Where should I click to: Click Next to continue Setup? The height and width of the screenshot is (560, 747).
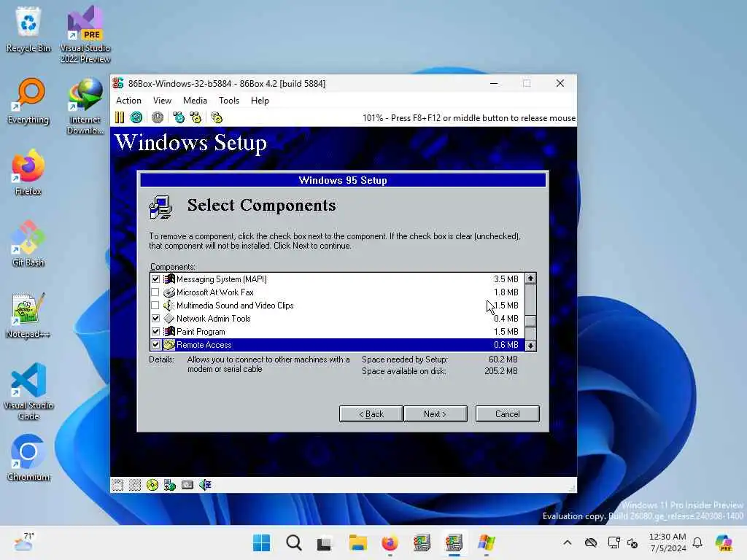click(435, 414)
